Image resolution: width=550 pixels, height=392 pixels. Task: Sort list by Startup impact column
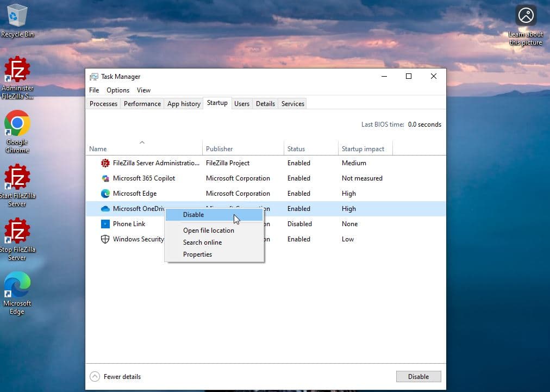click(x=362, y=149)
